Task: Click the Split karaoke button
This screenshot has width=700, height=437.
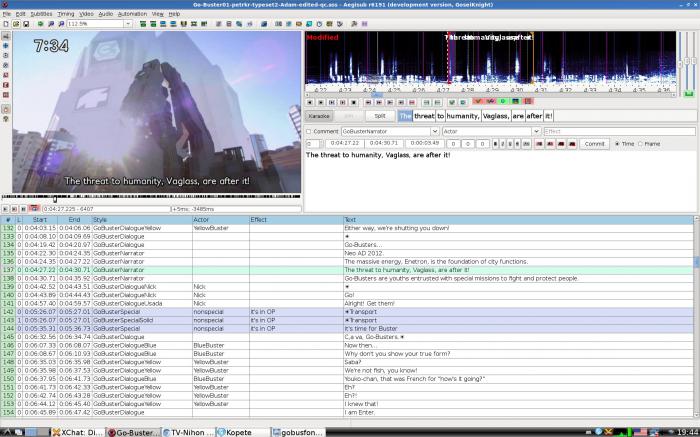Action: [380, 116]
